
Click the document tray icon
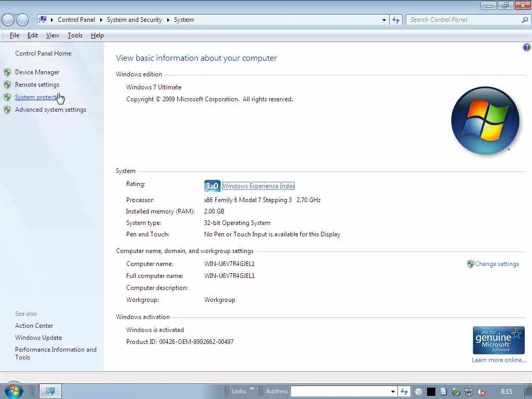(x=444, y=392)
